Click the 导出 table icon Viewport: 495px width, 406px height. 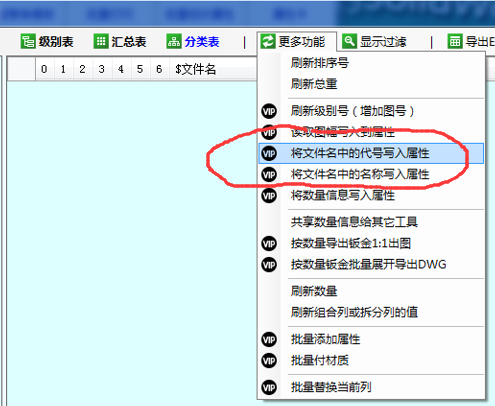[455, 42]
